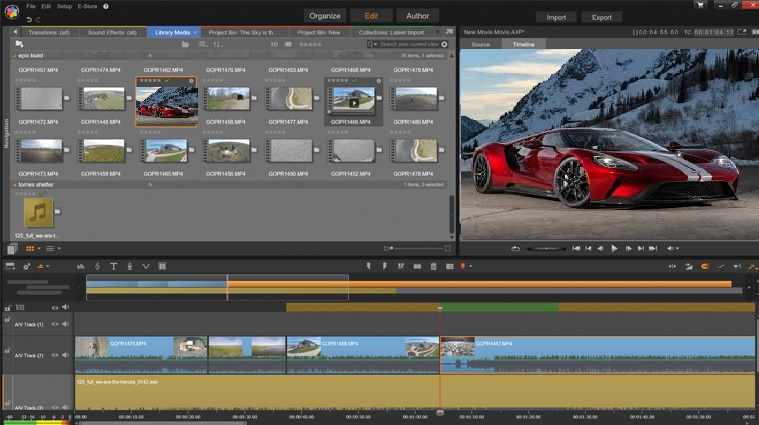
Task: Click the loop playback icon under preview
Action: coord(515,248)
